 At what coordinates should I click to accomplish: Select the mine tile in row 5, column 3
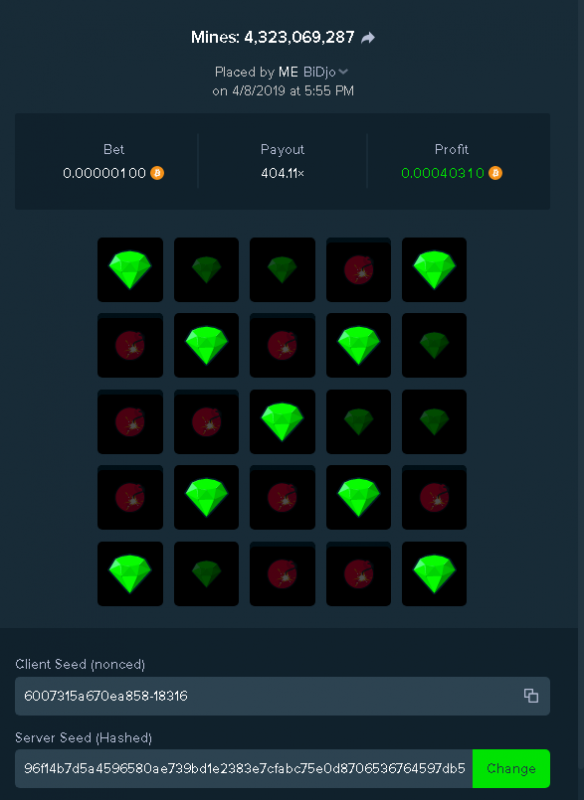pos(282,573)
